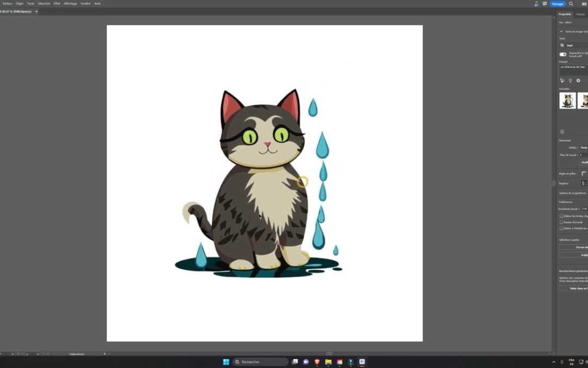Click the horizontal scrollbar thumb
588x368 pixels.
[329, 354]
